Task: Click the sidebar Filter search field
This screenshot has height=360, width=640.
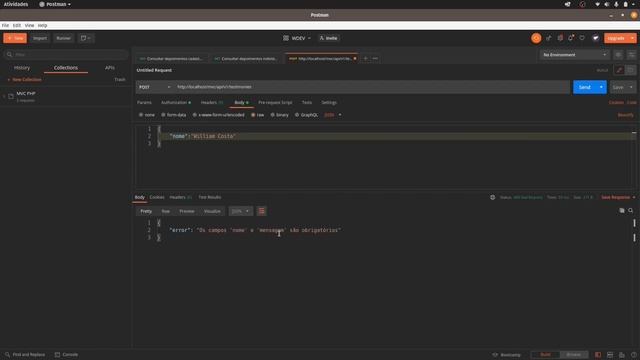Action: [66, 54]
